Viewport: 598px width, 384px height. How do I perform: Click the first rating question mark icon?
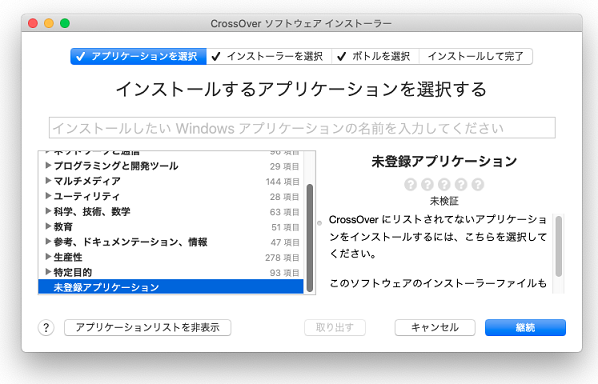(x=410, y=185)
